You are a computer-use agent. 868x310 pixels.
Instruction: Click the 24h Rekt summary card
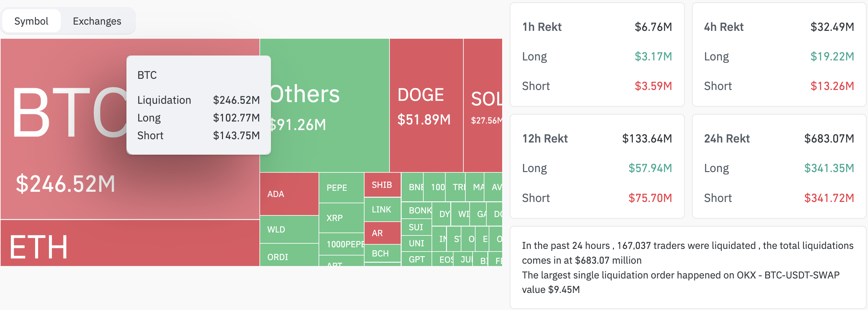pos(779,166)
